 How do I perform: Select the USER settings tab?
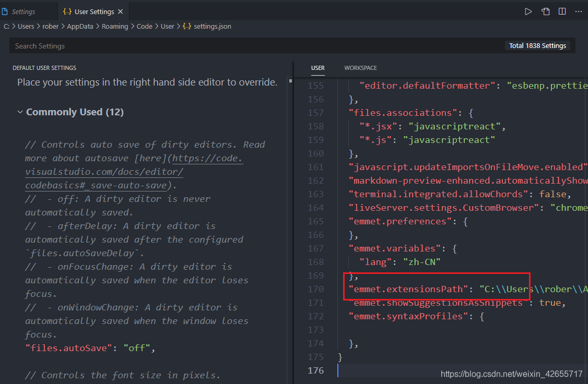point(317,68)
